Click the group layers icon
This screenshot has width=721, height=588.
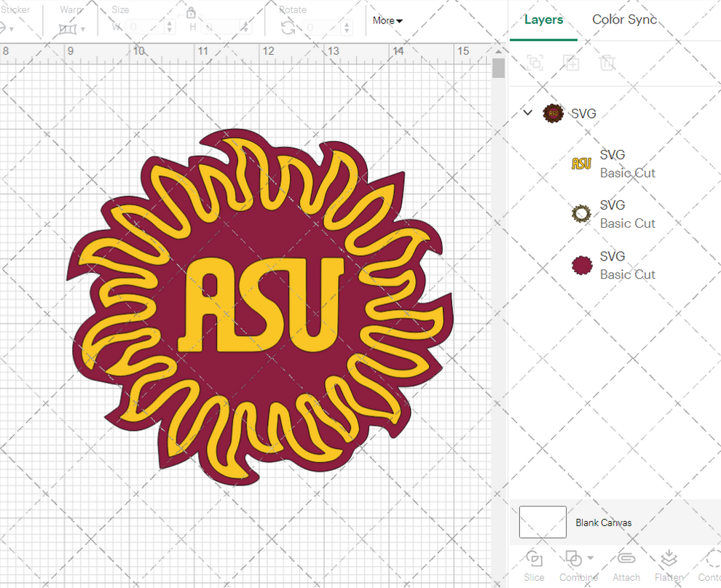click(x=535, y=63)
